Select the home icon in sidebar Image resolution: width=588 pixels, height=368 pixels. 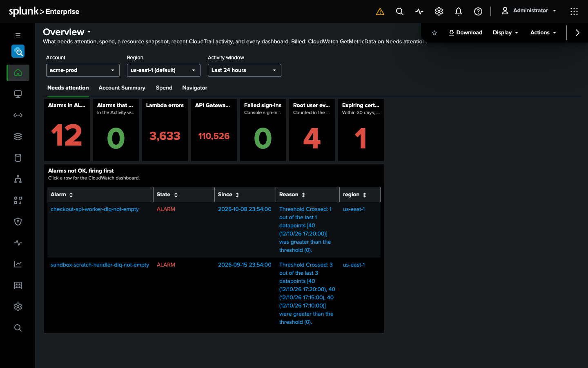tap(18, 73)
